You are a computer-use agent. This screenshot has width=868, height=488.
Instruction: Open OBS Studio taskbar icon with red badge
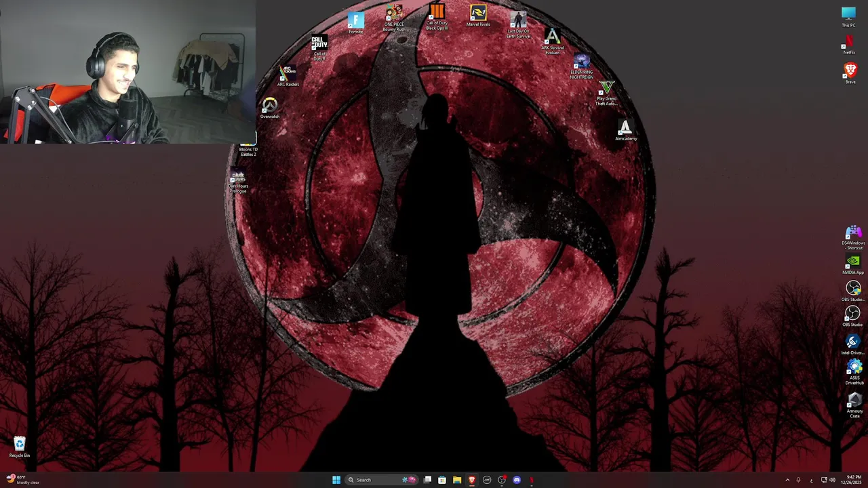[x=502, y=480]
